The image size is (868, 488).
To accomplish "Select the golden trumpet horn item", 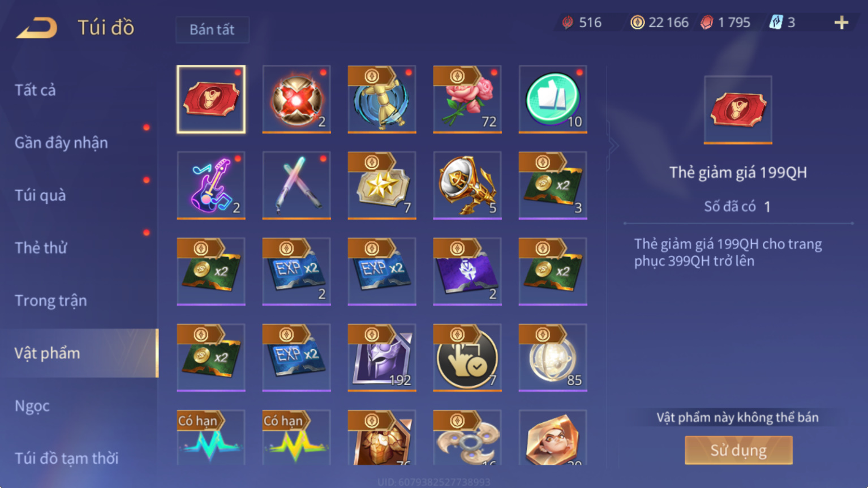I will 467,186.
